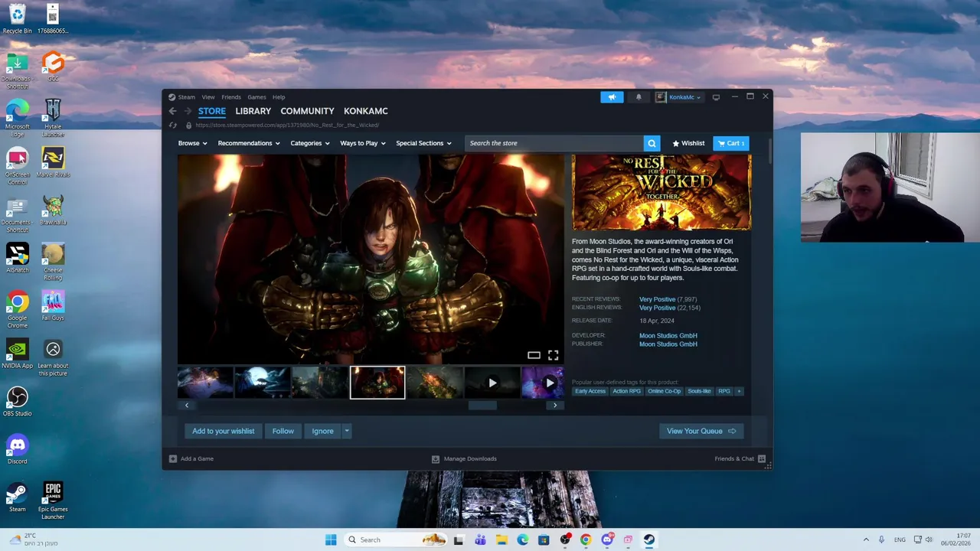Viewport: 980px width, 551px height.
Task: Open the Recycle Bin desktop icon
Action: click(x=17, y=19)
